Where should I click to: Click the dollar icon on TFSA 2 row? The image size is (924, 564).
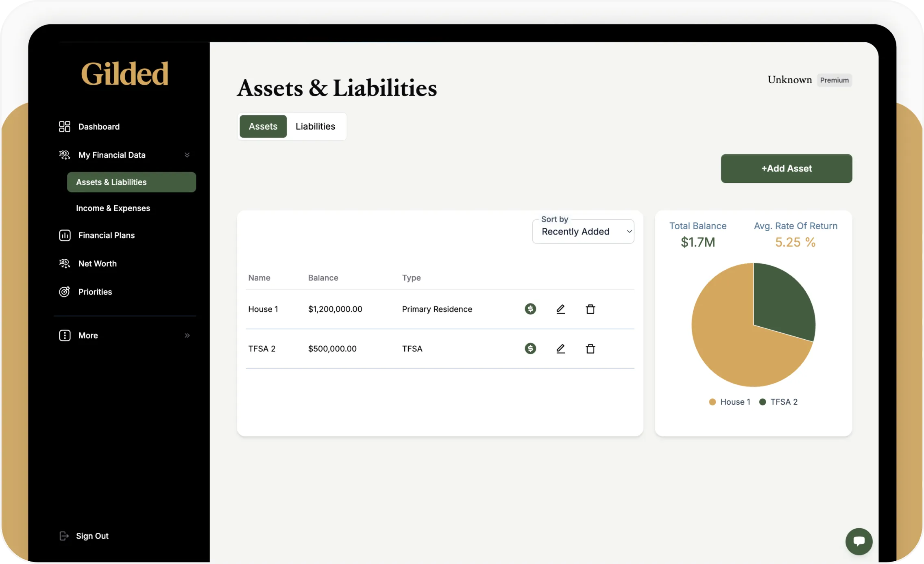pos(530,348)
